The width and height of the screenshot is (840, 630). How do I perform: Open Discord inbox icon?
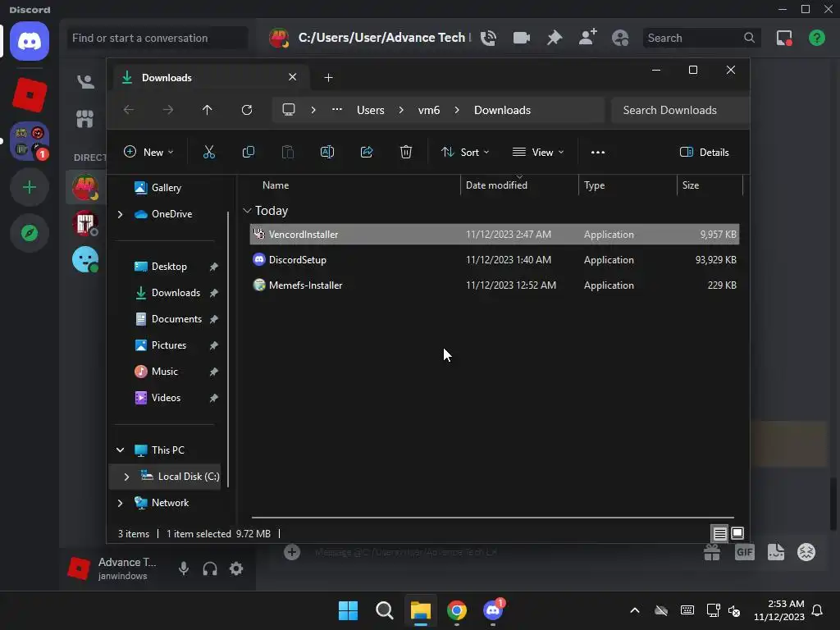(784, 38)
